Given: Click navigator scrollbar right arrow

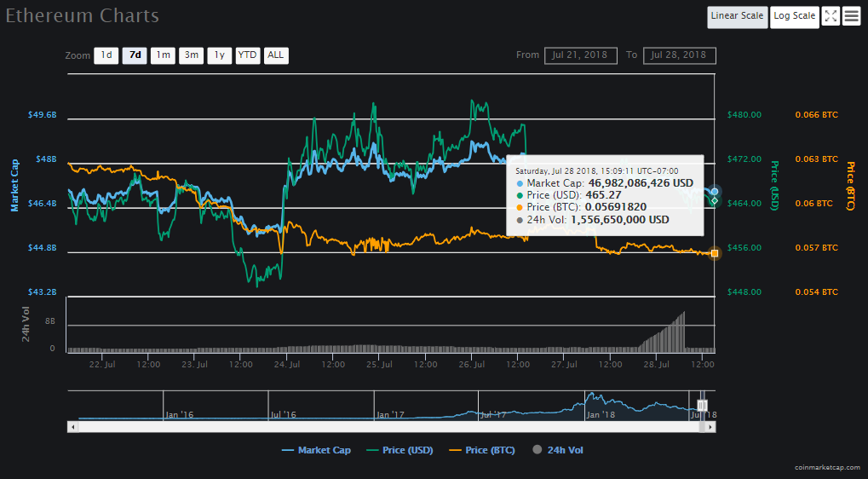Looking at the screenshot, I should click(x=710, y=428).
